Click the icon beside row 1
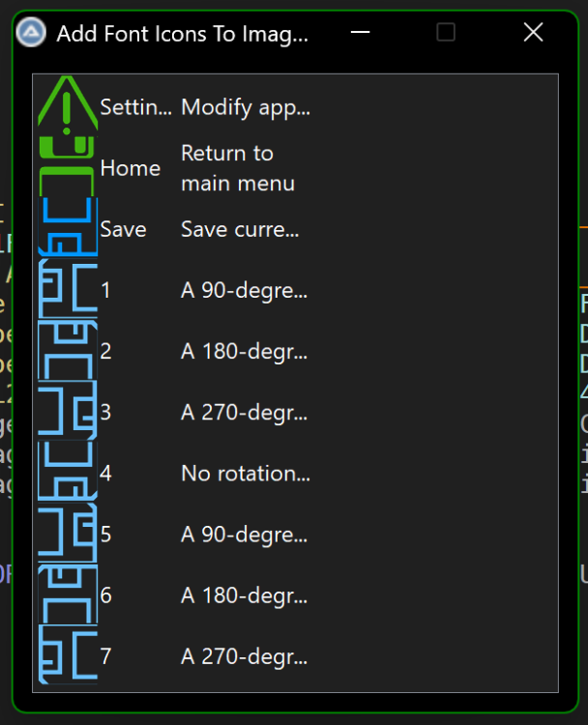 (x=68, y=290)
